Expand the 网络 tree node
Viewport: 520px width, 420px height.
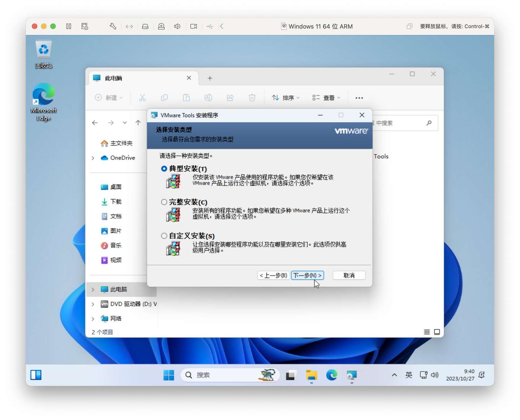pyautogui.click(x=93, y=319)
